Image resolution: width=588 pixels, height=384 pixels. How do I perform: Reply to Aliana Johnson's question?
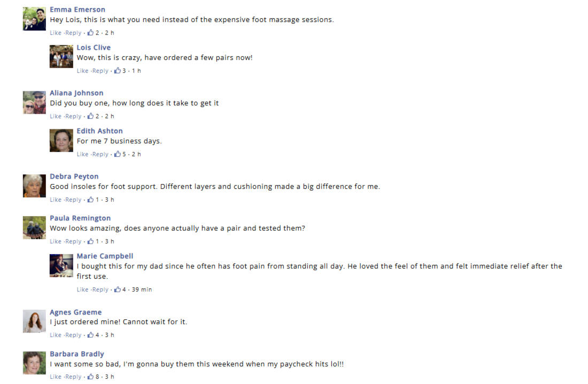73,116
